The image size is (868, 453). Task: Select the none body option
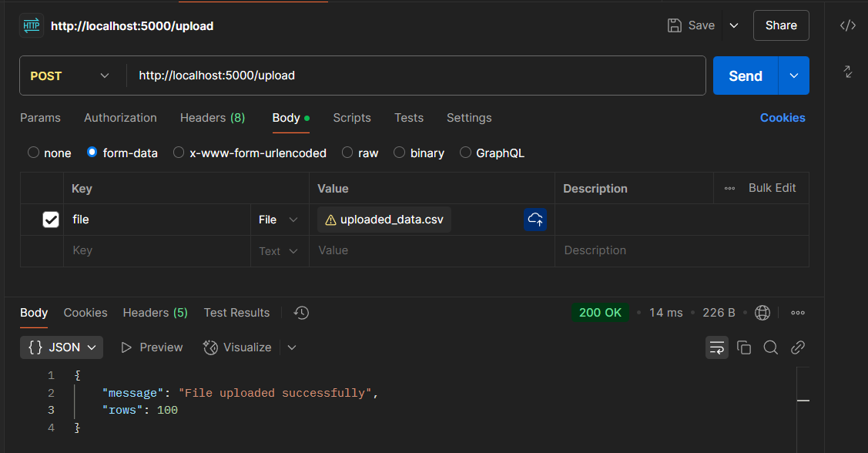33,153
